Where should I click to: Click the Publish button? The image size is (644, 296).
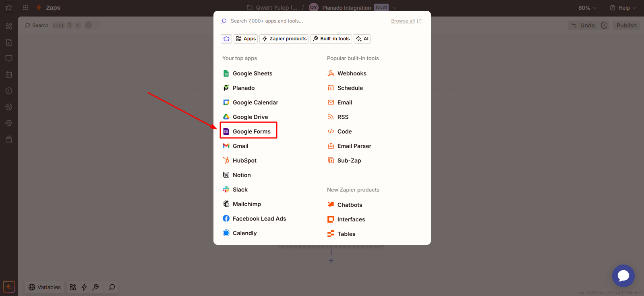coord(626,25)
